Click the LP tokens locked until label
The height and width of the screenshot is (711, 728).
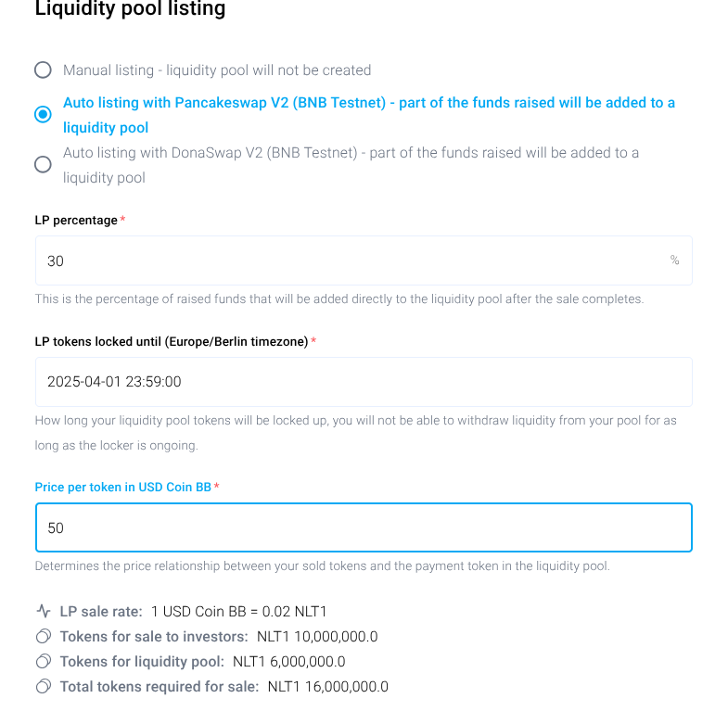click(171, 341)
